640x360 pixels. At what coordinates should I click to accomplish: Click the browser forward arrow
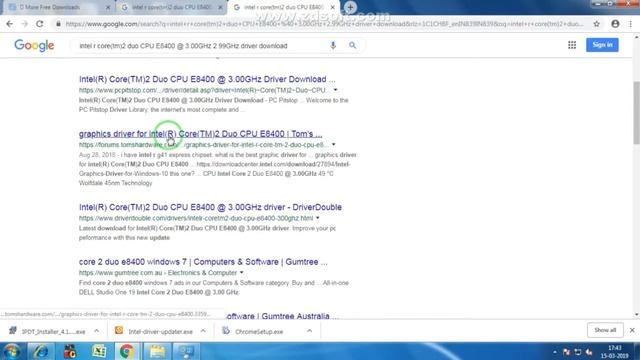(x=24, y=24)
